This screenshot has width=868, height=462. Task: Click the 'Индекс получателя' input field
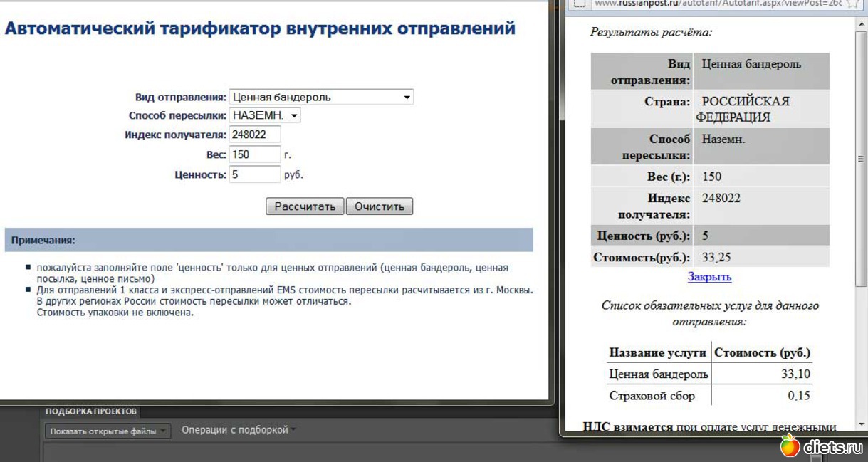pyautogui.click(x=254, y=135)
